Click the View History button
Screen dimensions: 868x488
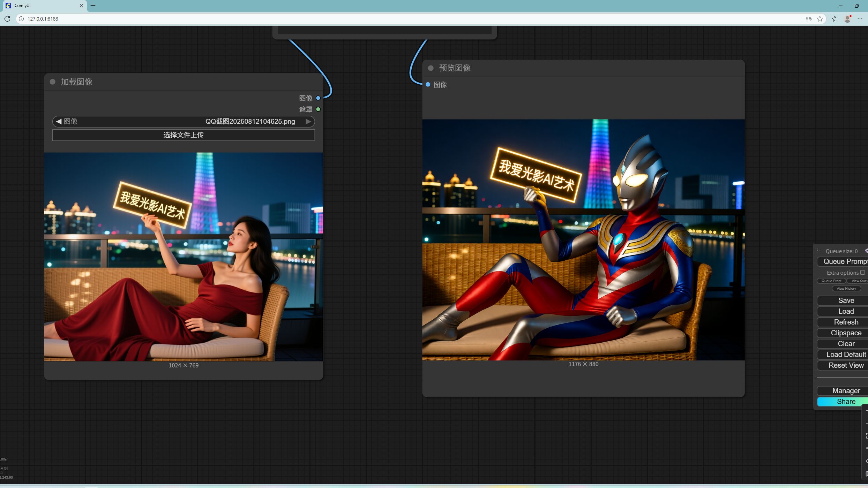[x=846, y=289]
